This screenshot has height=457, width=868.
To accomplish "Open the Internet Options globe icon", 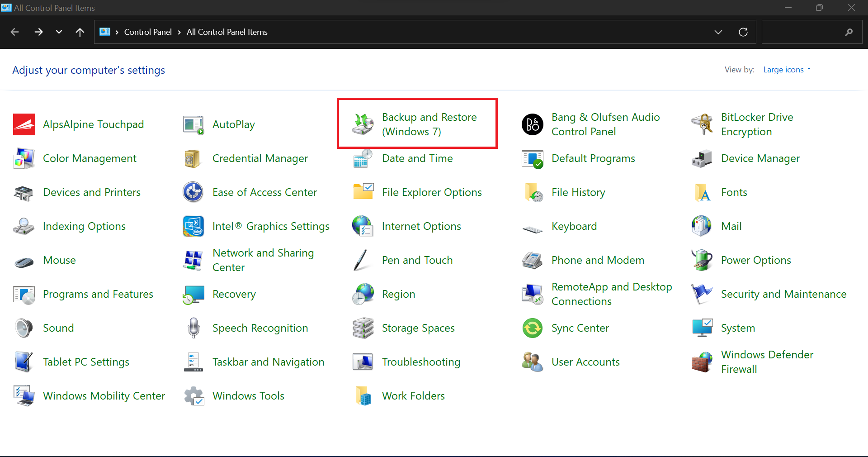I will pyautogui.click(x=363, y=226).
